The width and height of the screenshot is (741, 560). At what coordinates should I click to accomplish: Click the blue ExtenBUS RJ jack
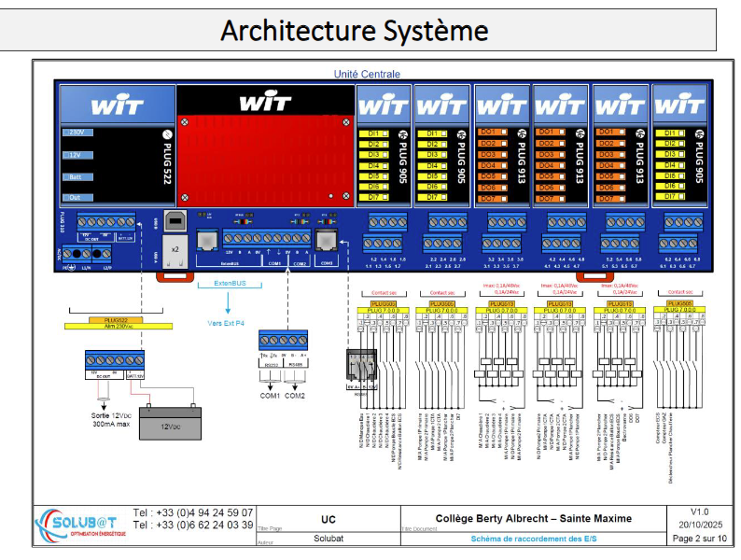207,241
